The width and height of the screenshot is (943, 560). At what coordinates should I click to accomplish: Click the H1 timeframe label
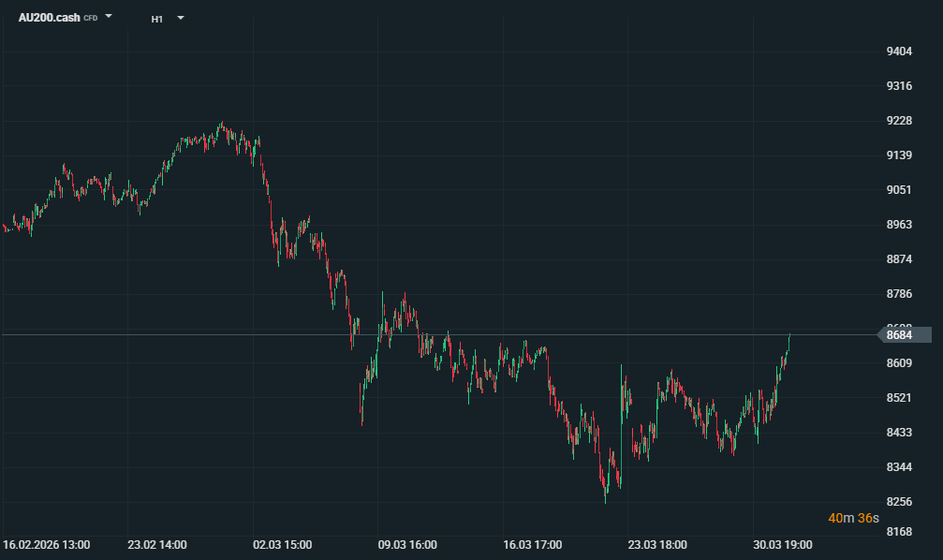tap(157, 19)
